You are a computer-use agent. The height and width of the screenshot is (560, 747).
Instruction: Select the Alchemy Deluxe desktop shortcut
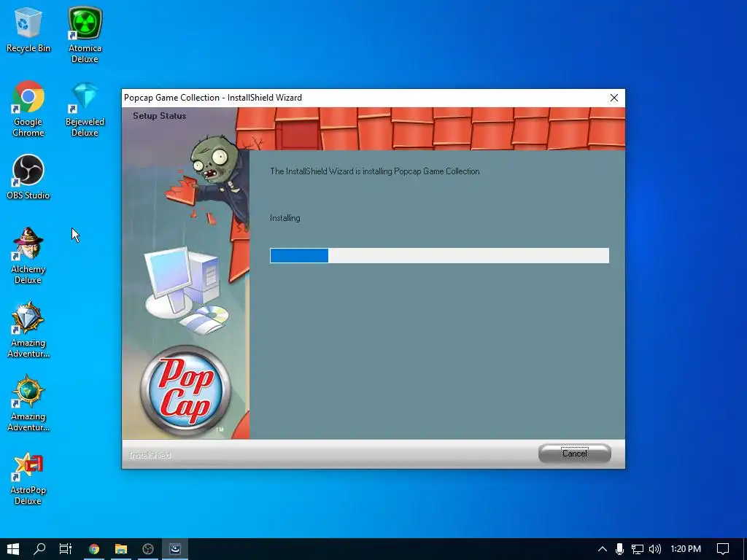point(28,256)
